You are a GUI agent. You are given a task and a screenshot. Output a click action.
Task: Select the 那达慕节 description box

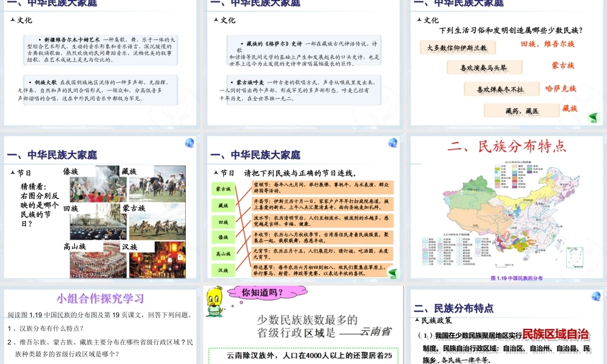pyautogui.click(x=322, y=270)
